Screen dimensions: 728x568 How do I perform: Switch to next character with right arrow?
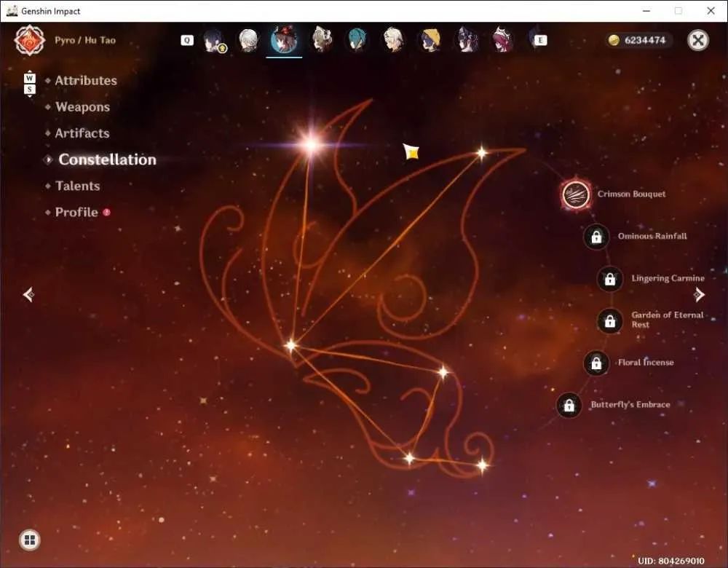click(699, 294)
